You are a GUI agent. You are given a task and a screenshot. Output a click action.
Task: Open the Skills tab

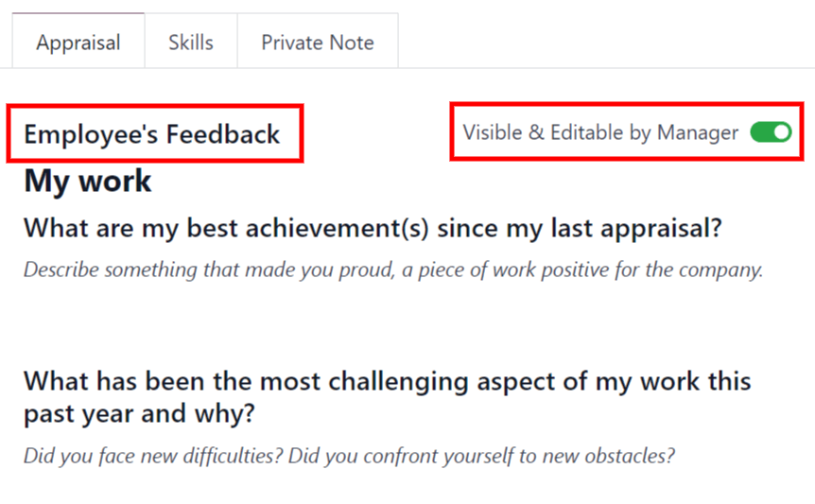coord(191,43)
